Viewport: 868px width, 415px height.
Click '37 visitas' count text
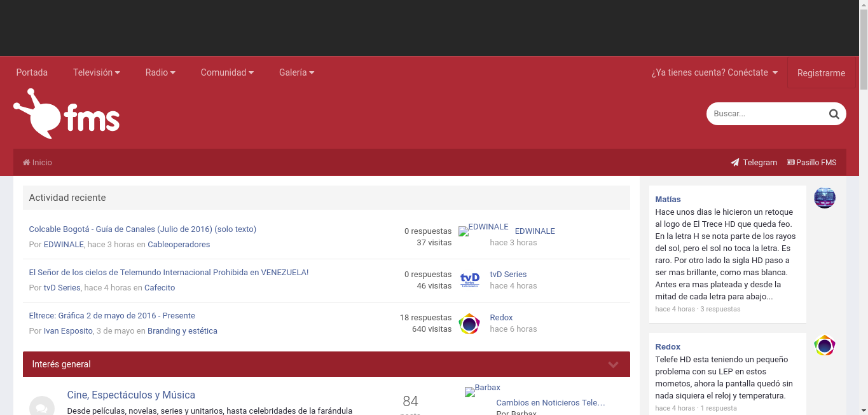pyautogui.click(x=434, y=243)
